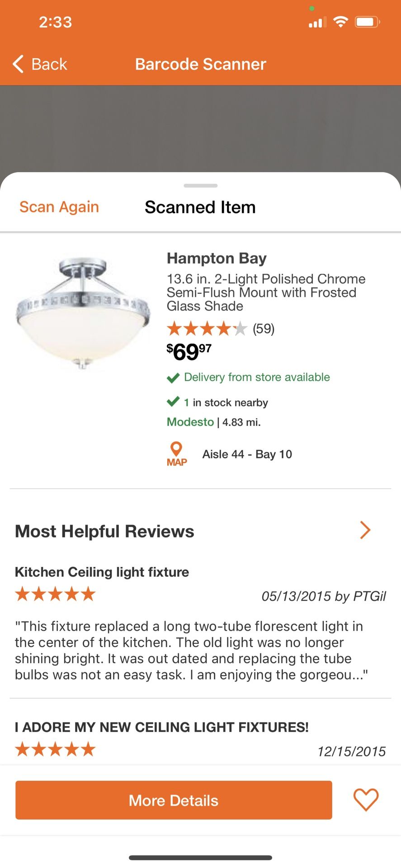Tap the heart favorite icon
Screen dimensions: 401x868
coord(366,799)
